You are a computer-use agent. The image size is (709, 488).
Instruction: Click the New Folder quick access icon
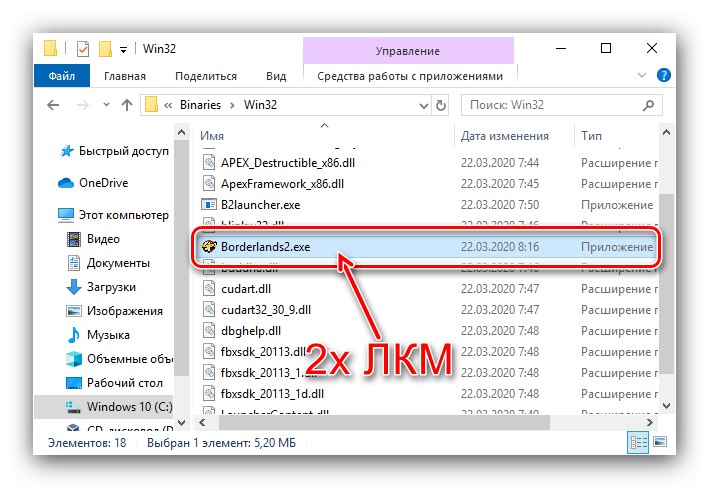click(105, 49)
